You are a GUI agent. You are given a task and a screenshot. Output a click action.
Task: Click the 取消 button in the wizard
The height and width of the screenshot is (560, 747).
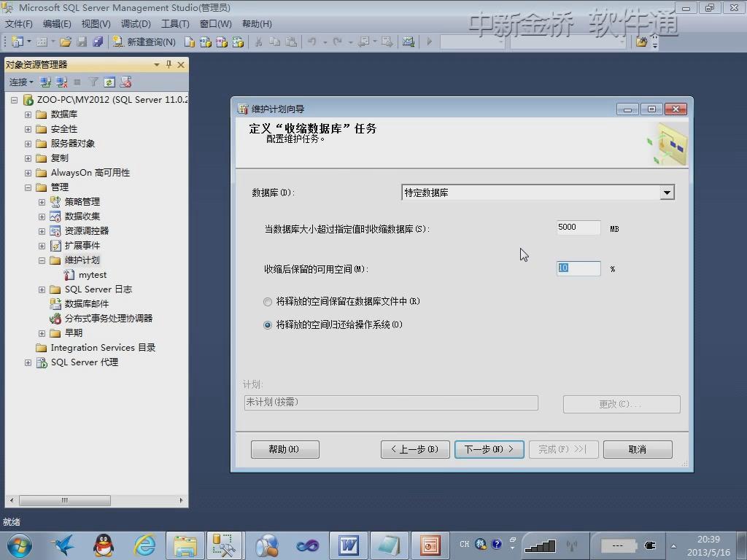(638, 449)
